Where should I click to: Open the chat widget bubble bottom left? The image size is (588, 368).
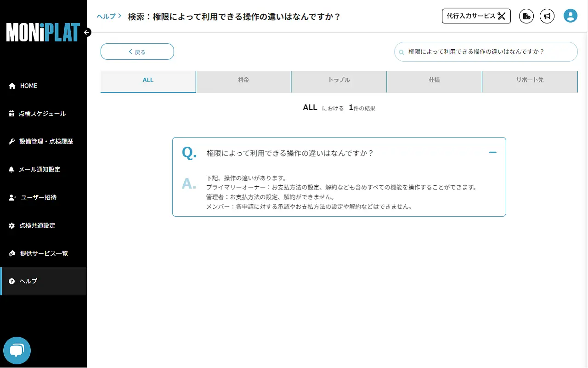pyautogui.click(x=17, y=350)
